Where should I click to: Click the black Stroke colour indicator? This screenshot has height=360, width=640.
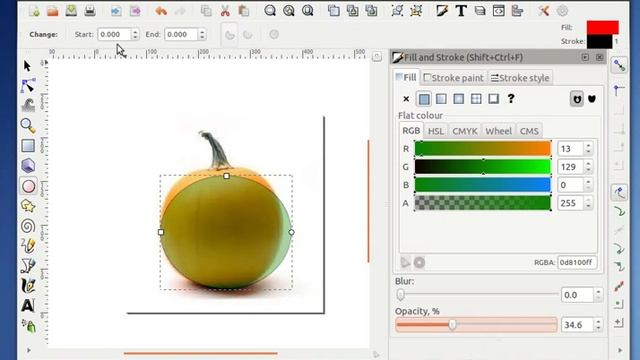pos(599,42)
